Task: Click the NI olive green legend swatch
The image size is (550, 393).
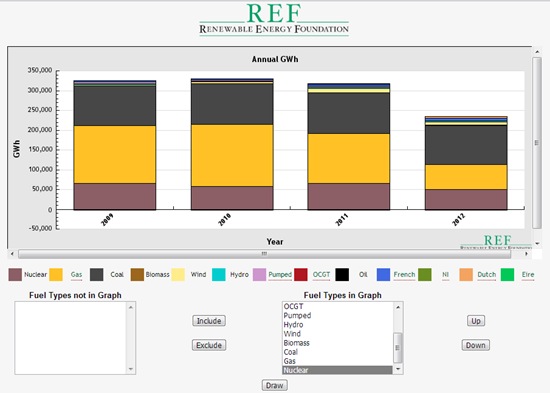Action: [x=425, y=275]
